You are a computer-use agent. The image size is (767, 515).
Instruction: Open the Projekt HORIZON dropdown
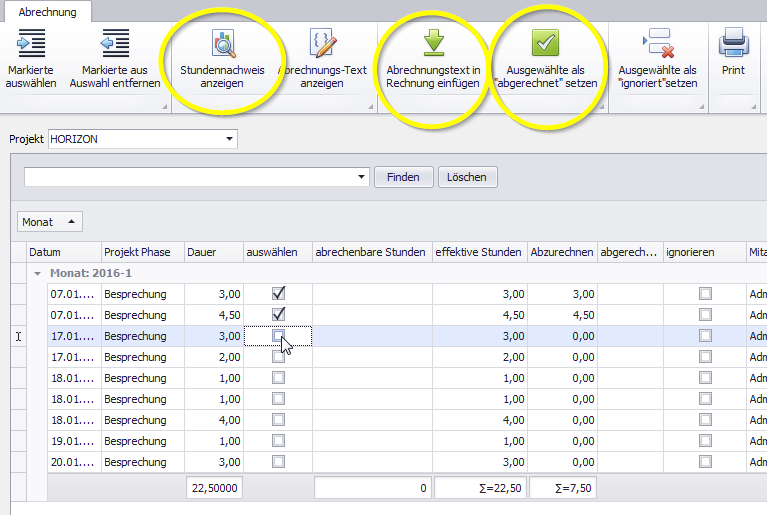[x=230, y=139]
